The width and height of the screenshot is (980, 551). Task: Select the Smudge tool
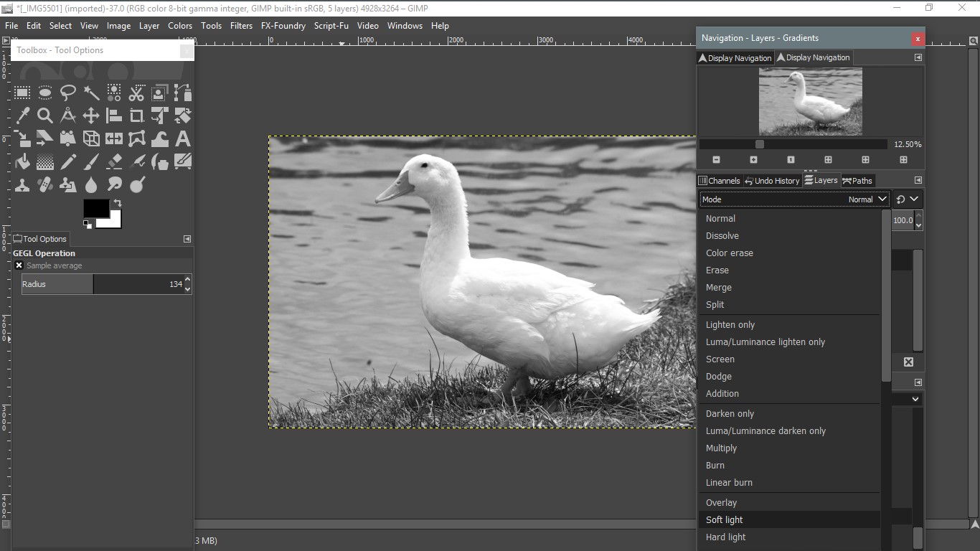114,184
